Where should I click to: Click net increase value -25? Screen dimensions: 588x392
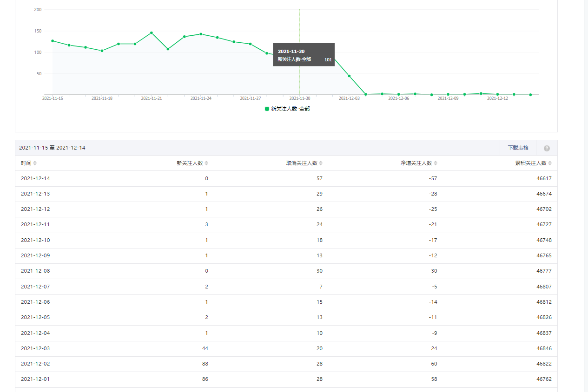433,209
